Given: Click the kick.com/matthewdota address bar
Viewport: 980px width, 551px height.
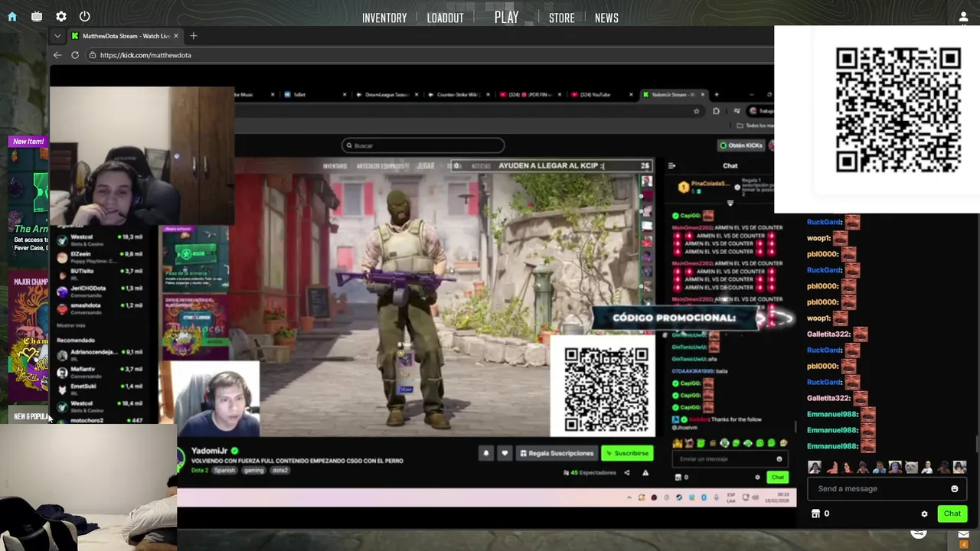Looking at the screenshot, I should (429, 55).
